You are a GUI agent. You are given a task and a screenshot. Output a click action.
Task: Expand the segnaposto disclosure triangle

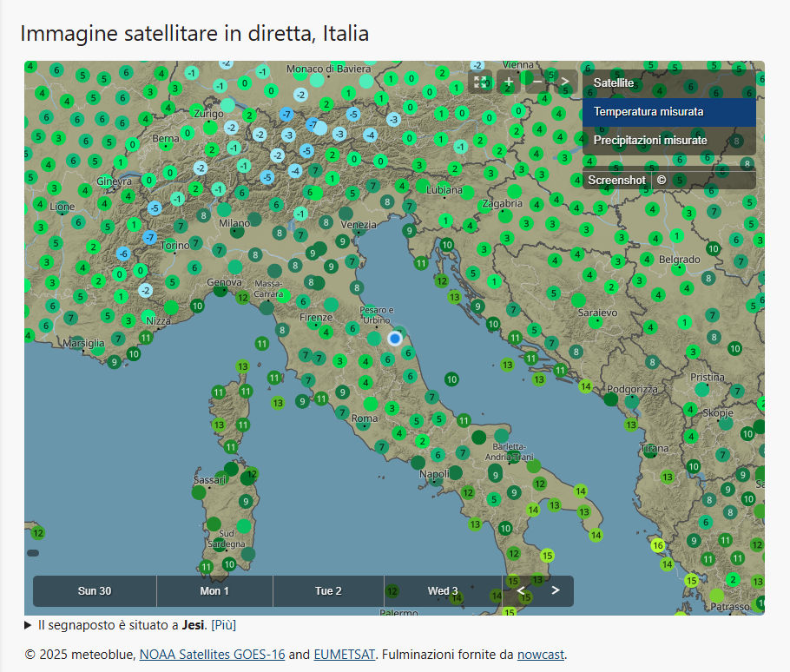point(29,625)
